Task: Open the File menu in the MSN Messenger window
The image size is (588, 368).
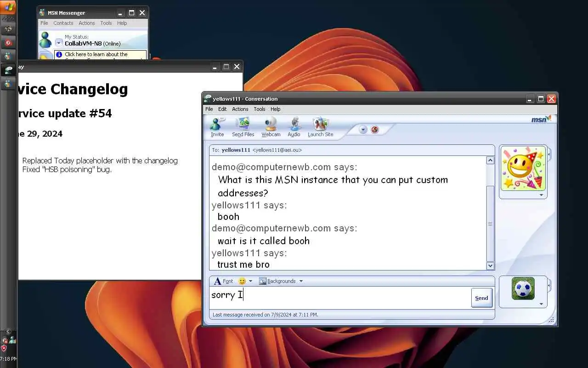Action: pos(44,23)
